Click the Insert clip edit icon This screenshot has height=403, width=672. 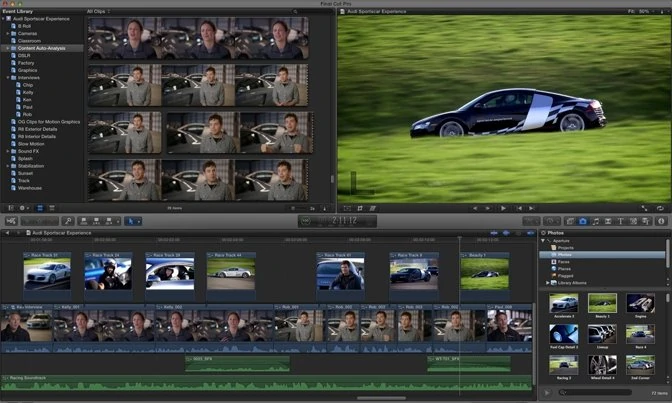[x=96, y=221]
